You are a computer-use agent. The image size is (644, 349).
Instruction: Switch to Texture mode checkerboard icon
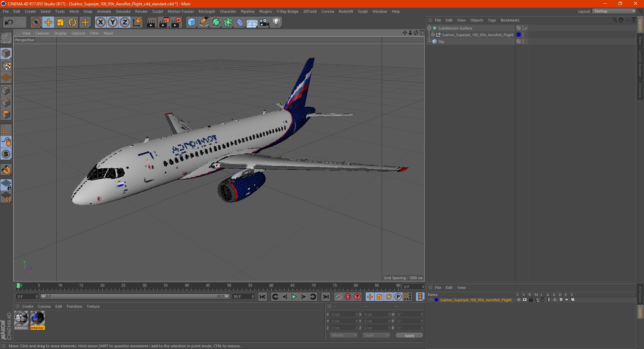(x=6, y=66)
